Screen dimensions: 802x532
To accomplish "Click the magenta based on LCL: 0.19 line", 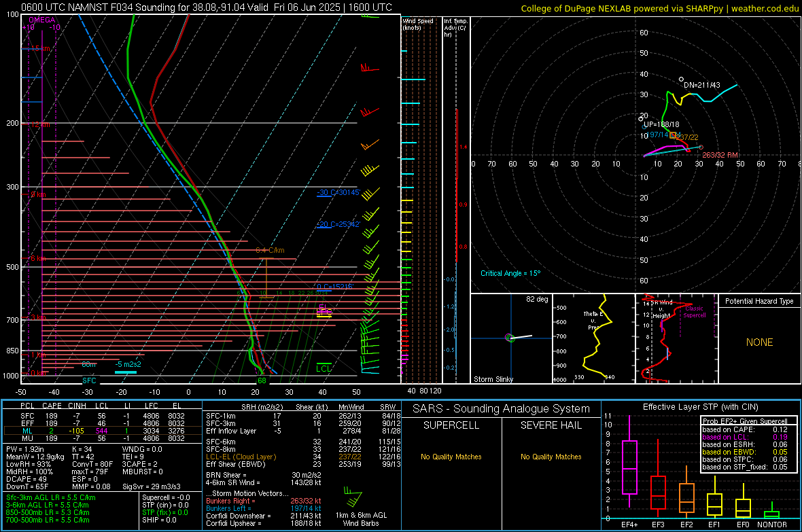I will click(745, 437).
